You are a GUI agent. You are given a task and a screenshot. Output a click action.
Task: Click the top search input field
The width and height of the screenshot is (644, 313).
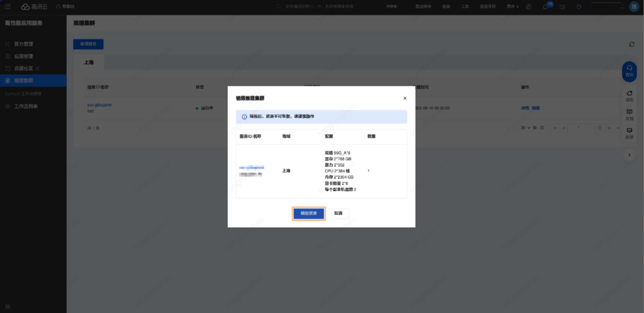point(319,7)
